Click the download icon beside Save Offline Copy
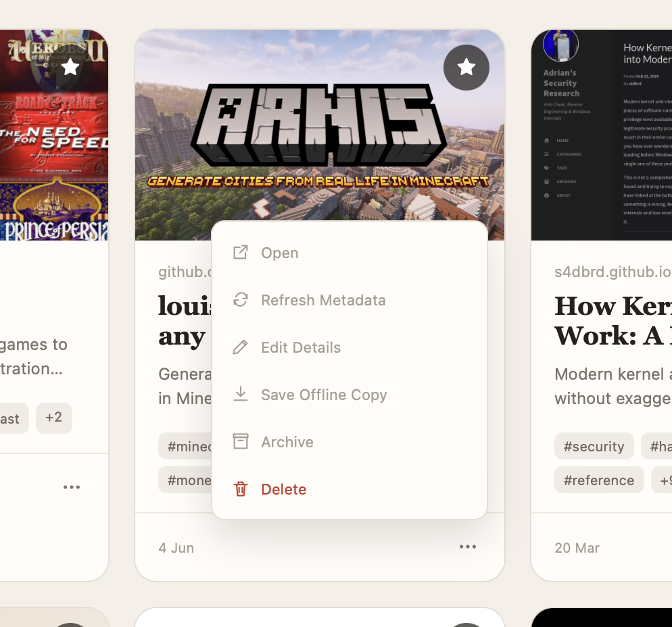This screenshot has width=672, height=627. pyautogui.click(x=241, y=394)
